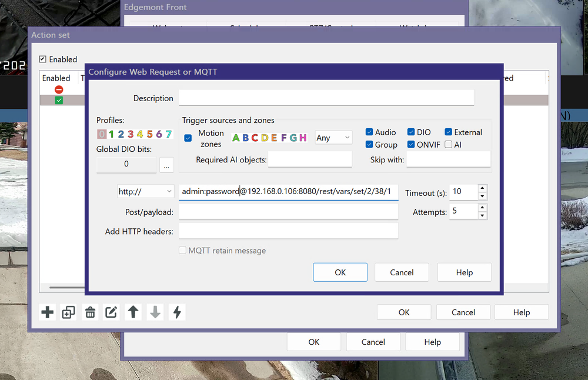The width and height of the screenshot is (588, 380).
Task: Select profile 3 number icon
Action: coord(131,134)
